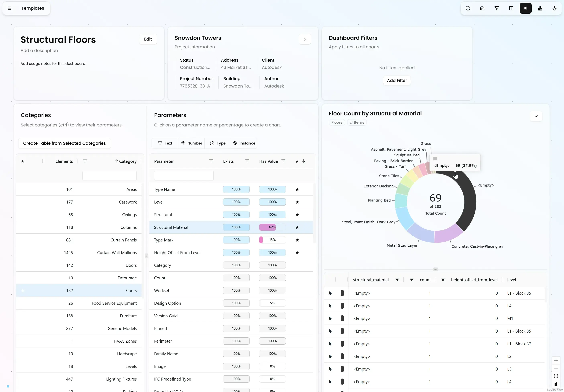Toggle the star for Type Mark parameter
Viewport: 564px width, 392px height.
coord(297,240)
